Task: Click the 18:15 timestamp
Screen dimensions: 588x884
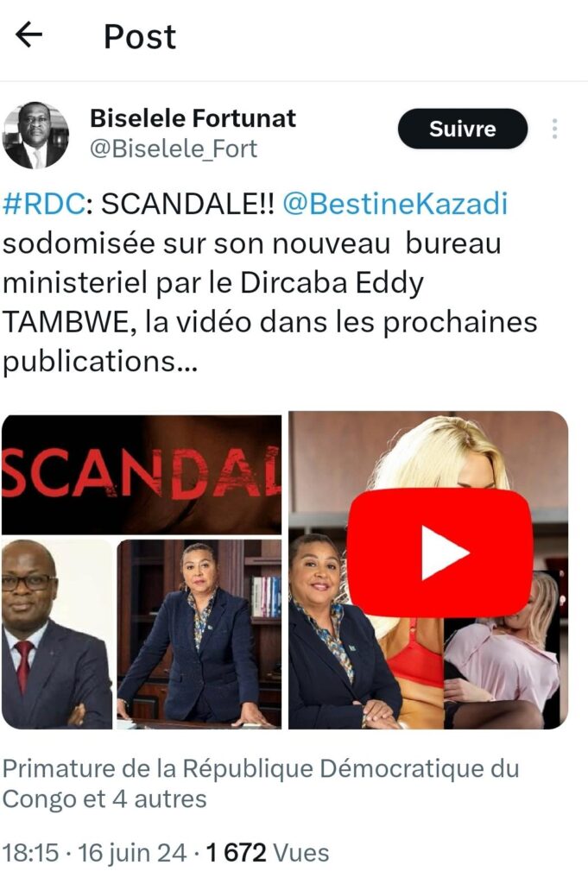Action: [x=30, y=852]
